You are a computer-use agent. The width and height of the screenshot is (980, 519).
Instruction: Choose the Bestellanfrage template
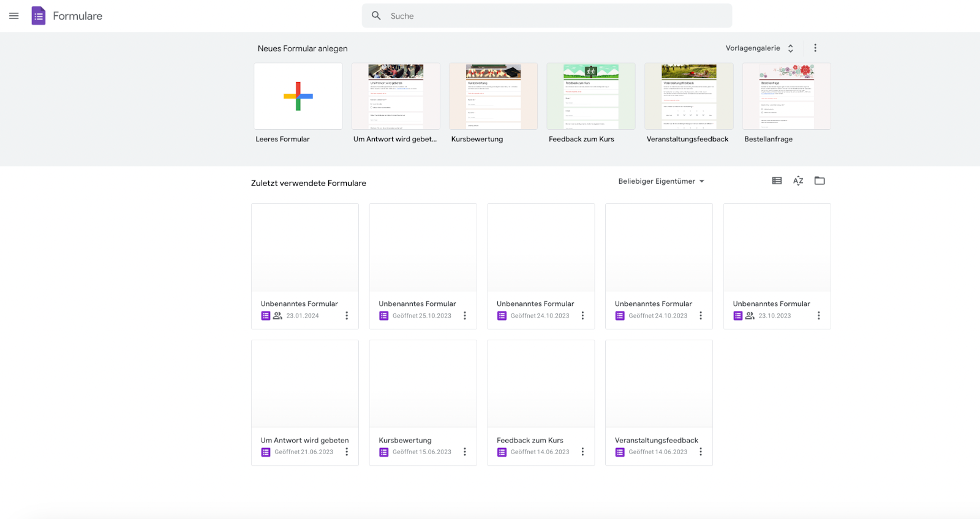coord(786,96)
